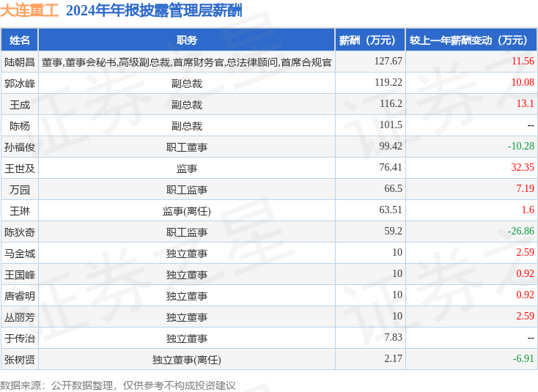The height and width of the screenshot is (392, 538).
Task: Select the name cell 马金城
Action: (x=20, y=254)
